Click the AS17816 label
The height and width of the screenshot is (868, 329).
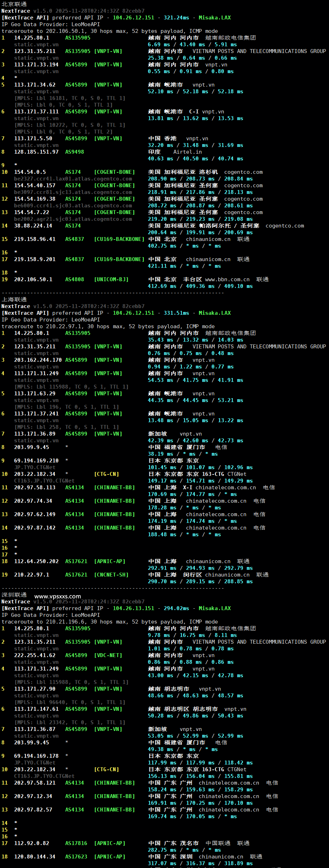[76, 843]
